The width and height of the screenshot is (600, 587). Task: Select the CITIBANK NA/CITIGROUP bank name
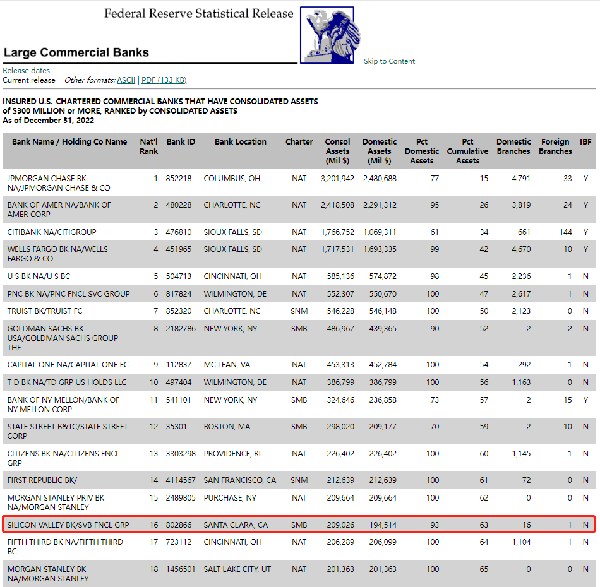tap(52, 232)
